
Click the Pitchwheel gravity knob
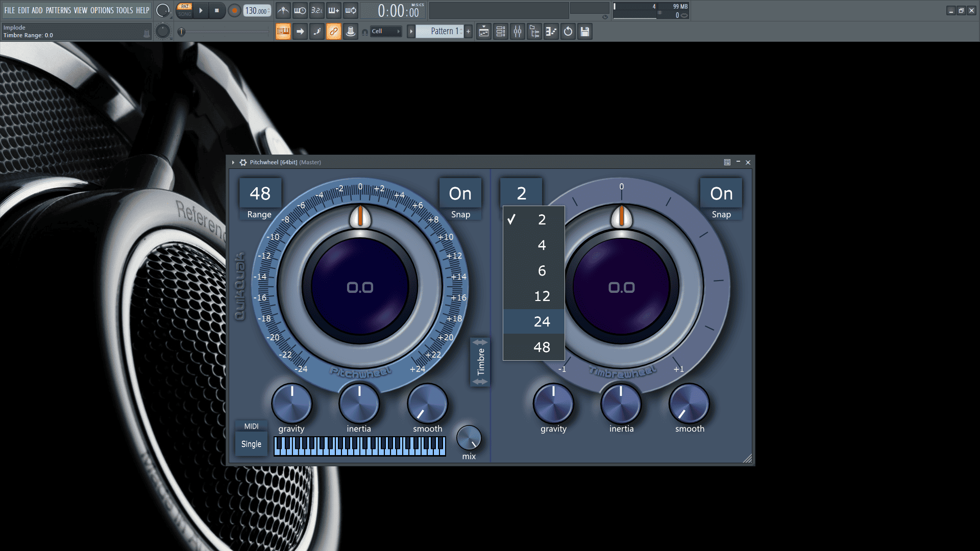pyautogui.click(x=291, y=404)
